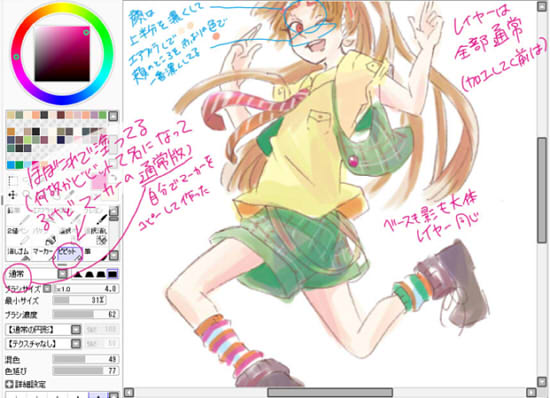The height and width of the screenshot is (398, 550).
Task: Select the rectangular selection tool
Action: click(x=13, y=181)
